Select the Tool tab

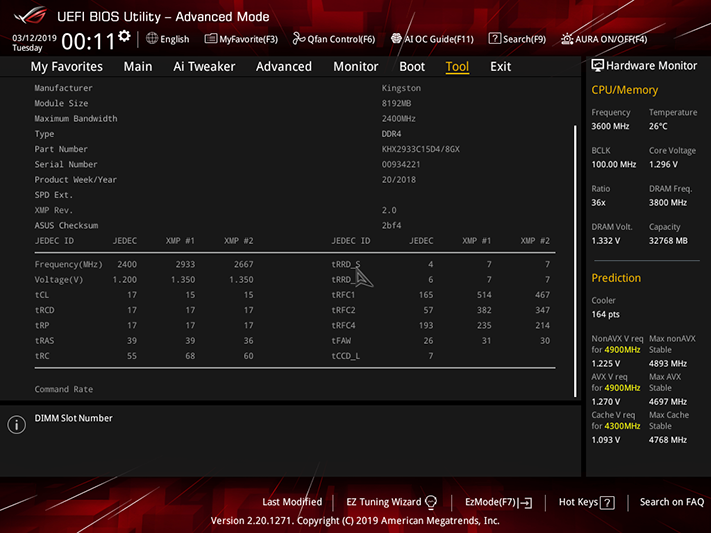coord(457,67)
